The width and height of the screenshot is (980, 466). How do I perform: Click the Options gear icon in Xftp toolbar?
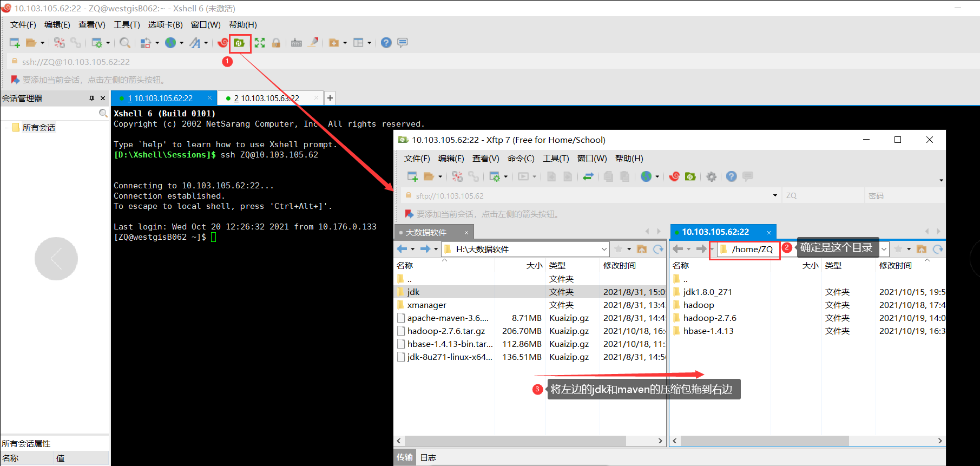711,176
